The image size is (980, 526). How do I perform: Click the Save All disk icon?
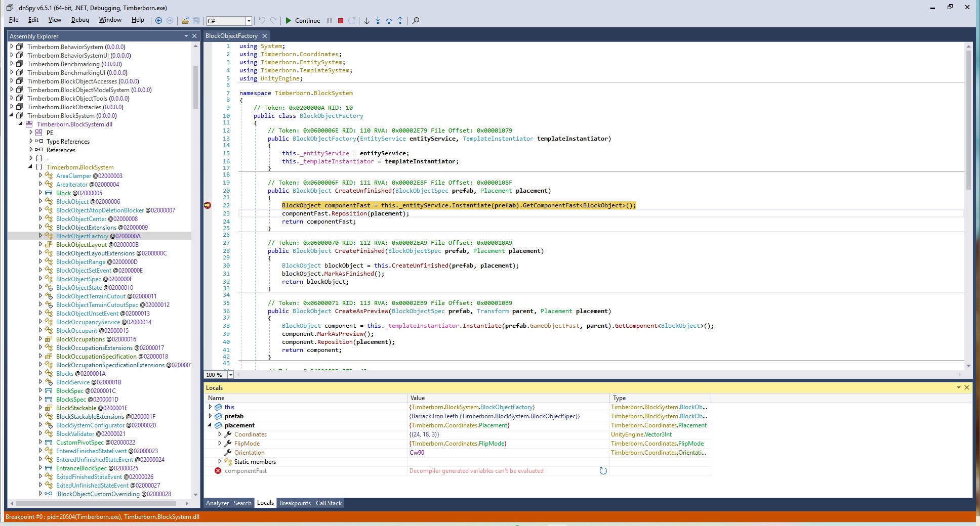point(196,21)
